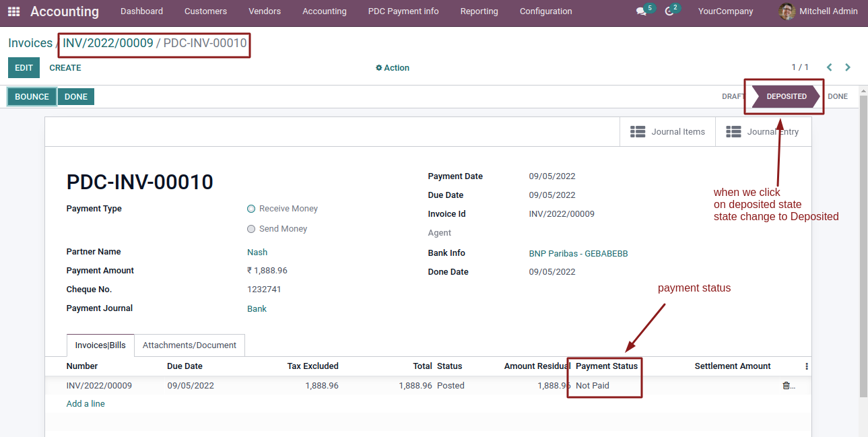The image size is (868, 437).
Task: Sort by Number column header
Action: (x=82, y=366)
